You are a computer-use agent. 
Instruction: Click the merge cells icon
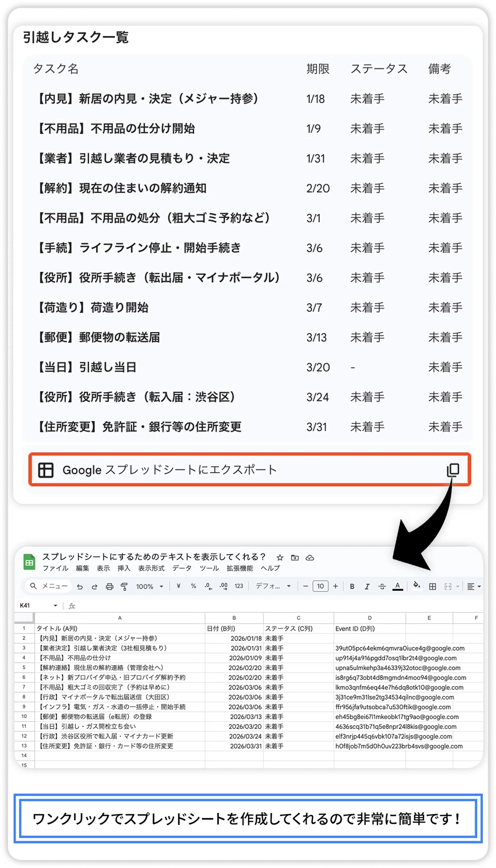pyautogui.click(x=448, y=586)
